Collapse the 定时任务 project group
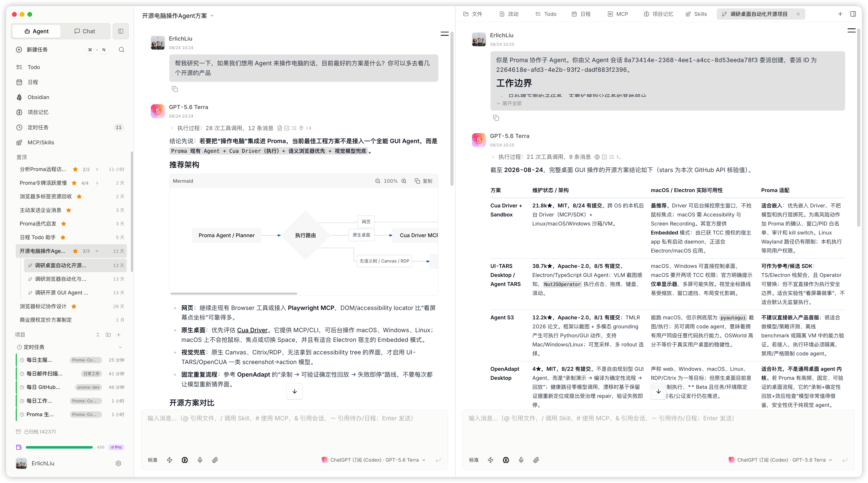The height and width of the screenshot is (483, 868). tap(120, 347)
